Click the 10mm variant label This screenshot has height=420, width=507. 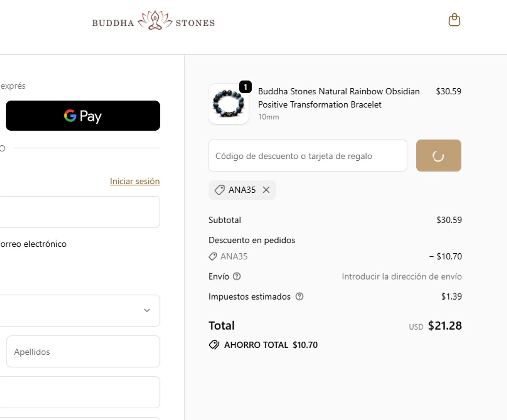click(269, 117)
